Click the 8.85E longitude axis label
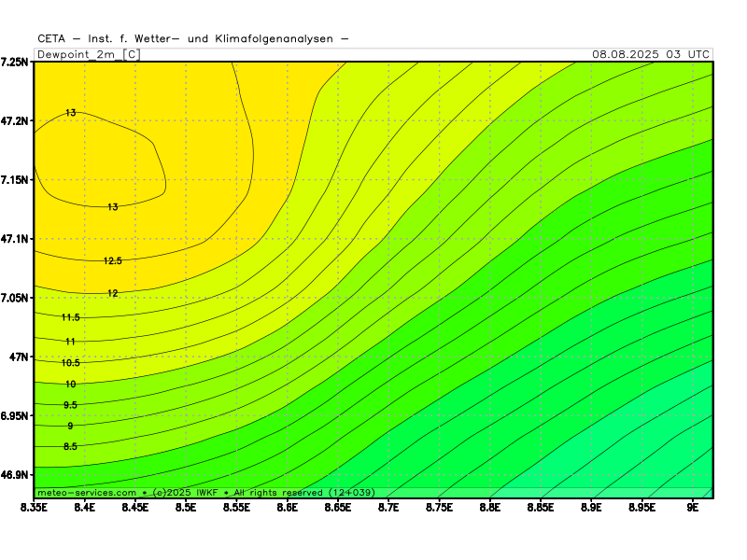The width and height of the screenshot is (747, 560). click(541, 508)
